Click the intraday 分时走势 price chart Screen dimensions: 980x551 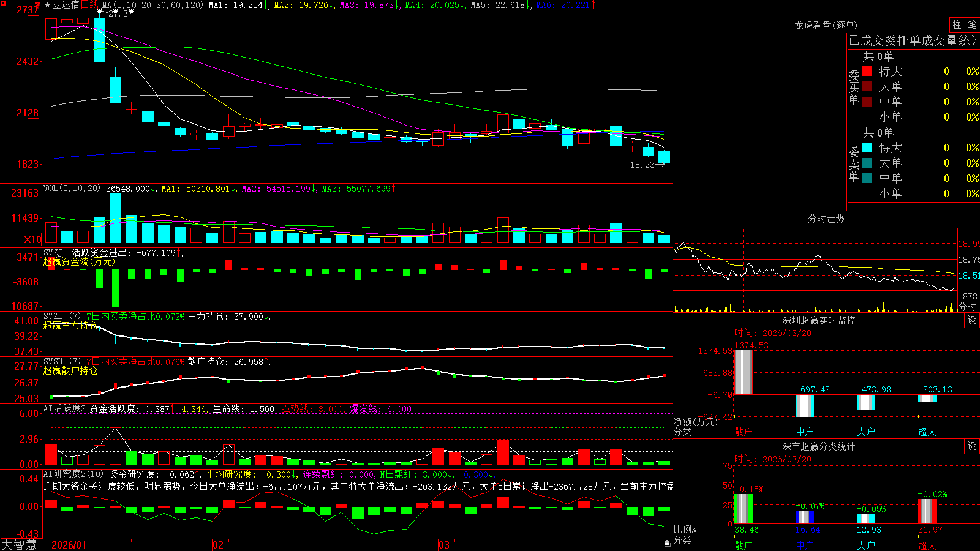(815, 260)
